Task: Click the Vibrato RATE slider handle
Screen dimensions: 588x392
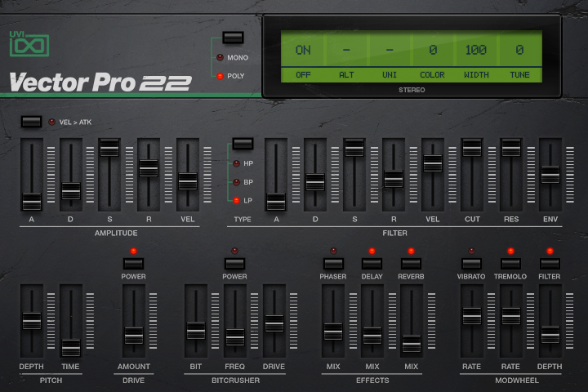Action: pos(472,316)
